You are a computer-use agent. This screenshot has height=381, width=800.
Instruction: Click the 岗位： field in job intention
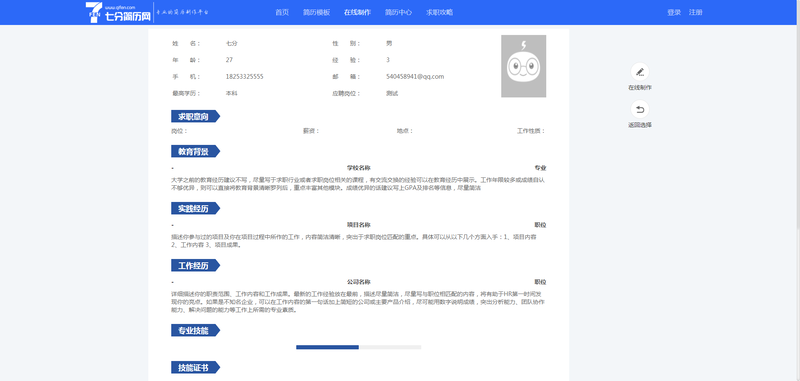(x=179, y=131)
